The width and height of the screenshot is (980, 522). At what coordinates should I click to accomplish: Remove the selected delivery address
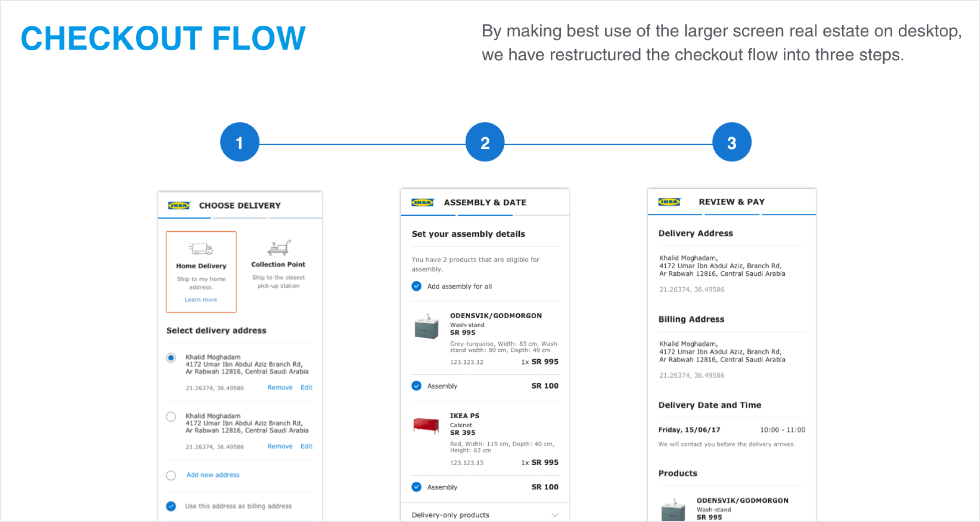[280, 387]
